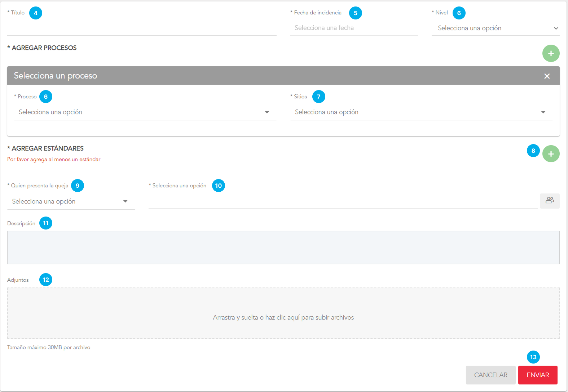
Task: Click the Selecciona una opción text input
Action: click(x=343, y=201)
